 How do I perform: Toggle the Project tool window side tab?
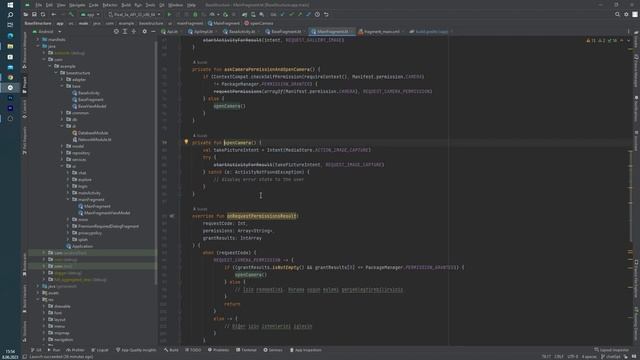24,85
